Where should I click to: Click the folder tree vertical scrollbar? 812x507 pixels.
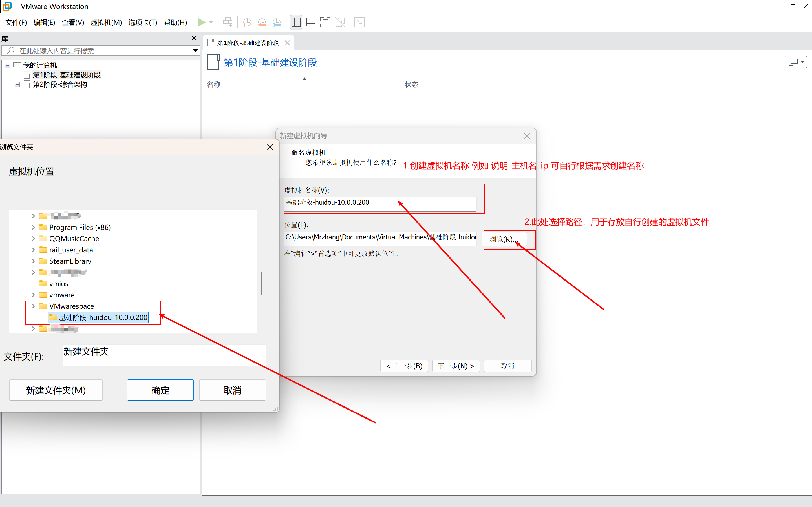click(x=261, y=283)
